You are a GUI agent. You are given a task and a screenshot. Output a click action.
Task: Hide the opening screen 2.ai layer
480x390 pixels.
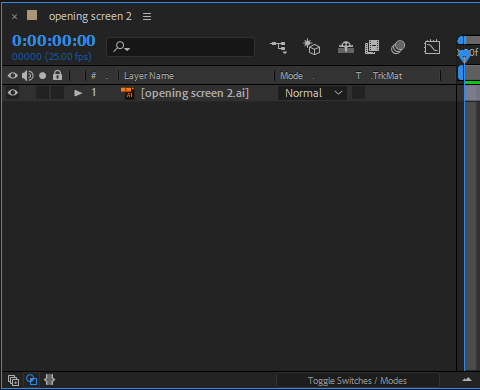[x=13, y=93]
